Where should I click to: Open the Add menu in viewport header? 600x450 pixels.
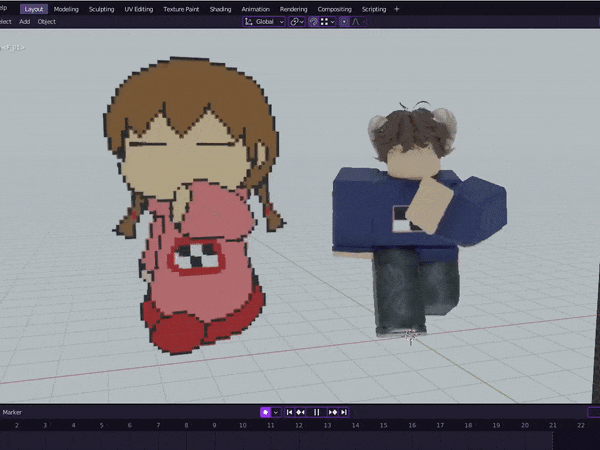pos(24,22)
